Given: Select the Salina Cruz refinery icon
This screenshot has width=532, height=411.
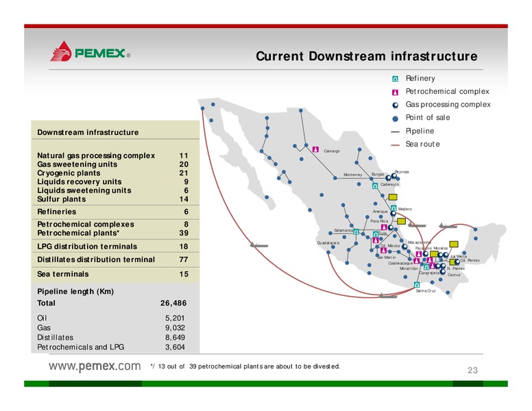Looking at the screenshot, I should point(417,284).
